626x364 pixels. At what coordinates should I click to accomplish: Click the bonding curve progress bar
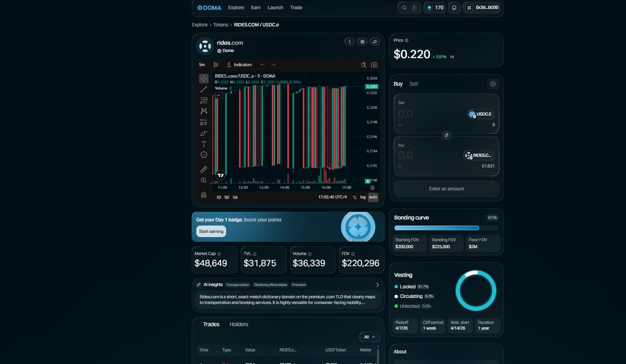(446, 228)
